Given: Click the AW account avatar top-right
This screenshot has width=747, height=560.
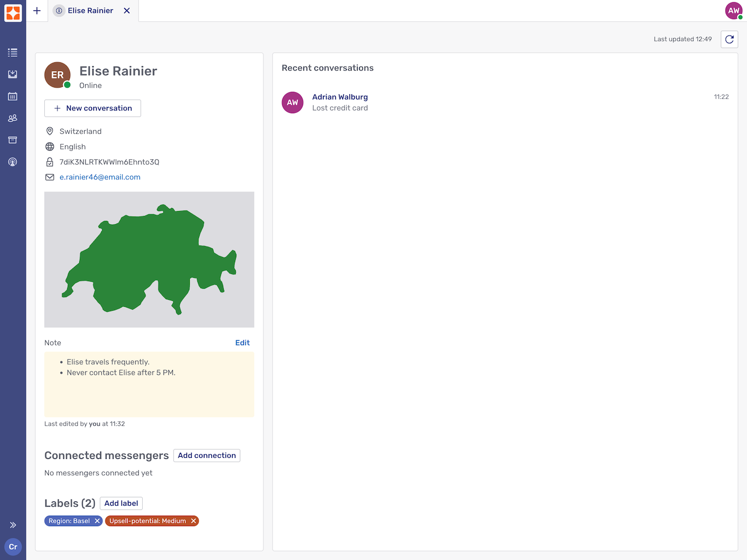Looking at the screenshot, I should (x=733, y=10).
